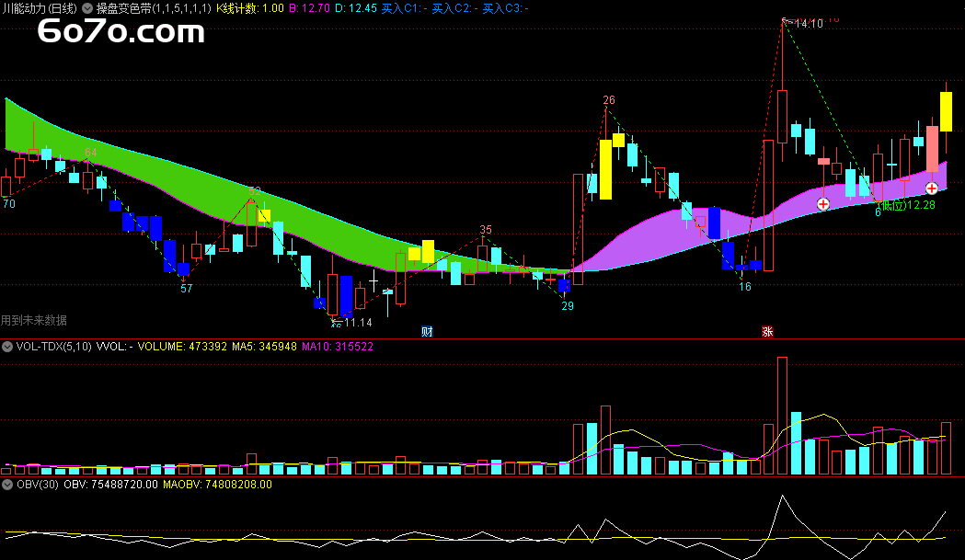Click the 财 financial marker icon
The width and height of the screenshot is (965, 560).
tap(427, 332)
